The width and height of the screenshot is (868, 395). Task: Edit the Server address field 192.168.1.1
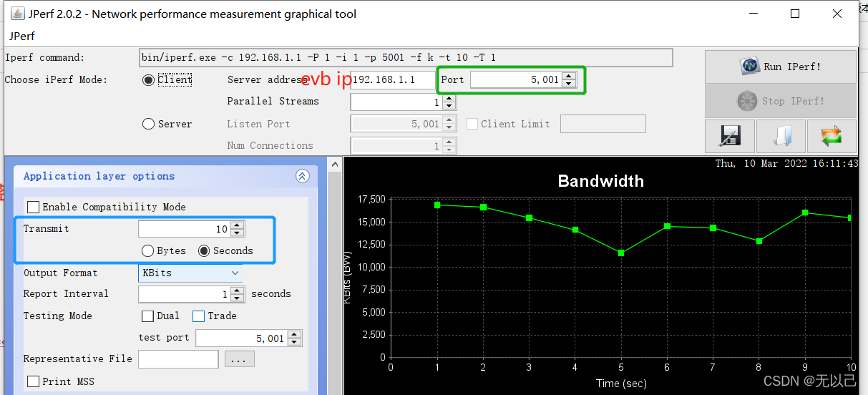click(393, 80)
